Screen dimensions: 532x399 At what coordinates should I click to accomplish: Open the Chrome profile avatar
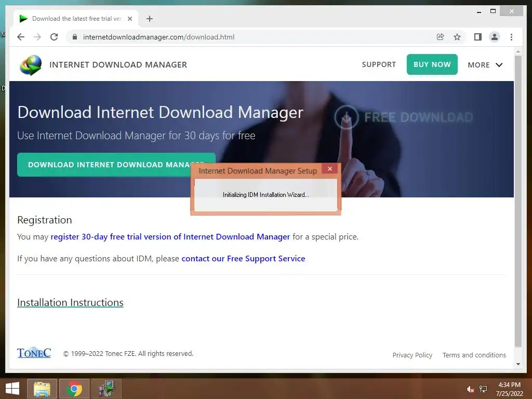point(495,37)
